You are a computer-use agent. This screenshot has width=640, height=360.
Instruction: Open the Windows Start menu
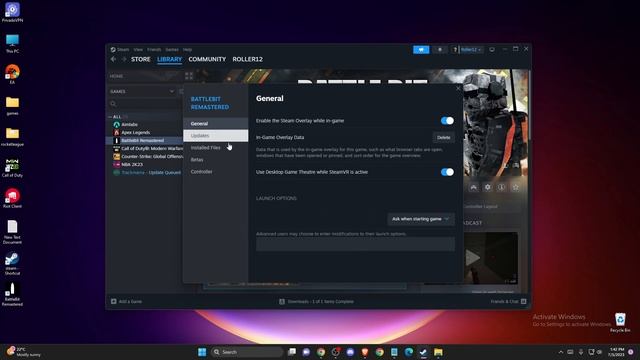tap(202, 352)
